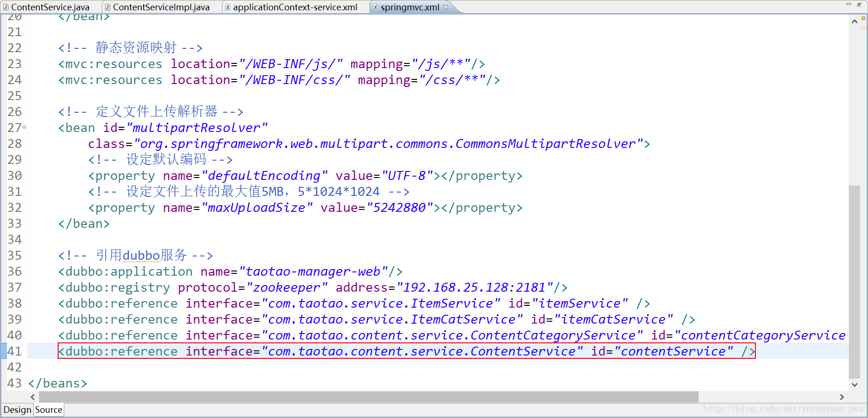Viewport: 868px width, 418px height.
Task: Click the "defaultEncoding" property name
Action: click(x=264, y=176)
